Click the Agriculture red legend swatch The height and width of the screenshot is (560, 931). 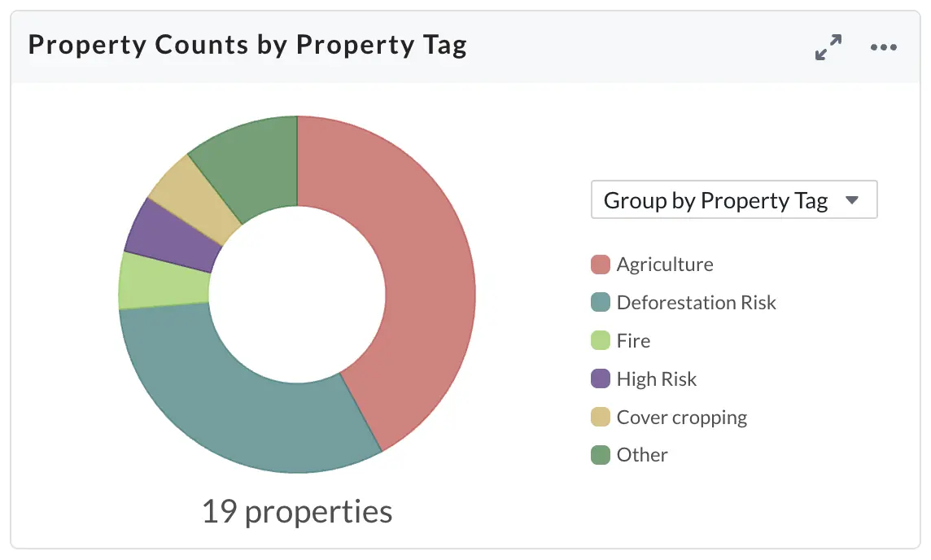click(x=601, y=265)
